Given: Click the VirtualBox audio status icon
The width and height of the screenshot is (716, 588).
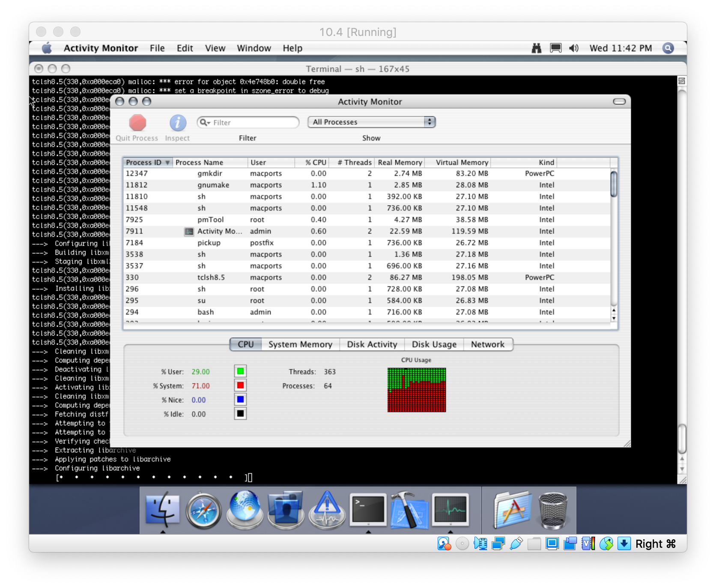Looking at the screenshot, I should [x=480, y=543].
